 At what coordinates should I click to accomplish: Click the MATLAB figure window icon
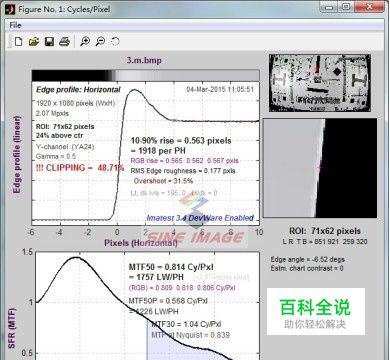point(10,9)
